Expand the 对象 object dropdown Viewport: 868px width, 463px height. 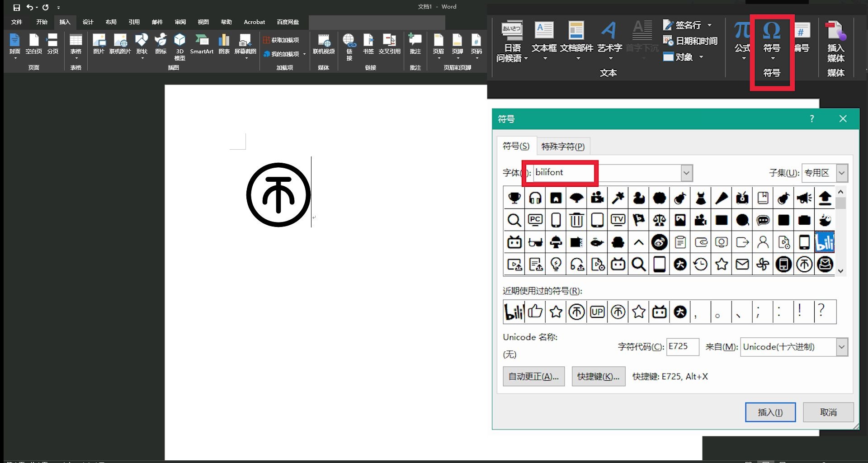(701, 57)
